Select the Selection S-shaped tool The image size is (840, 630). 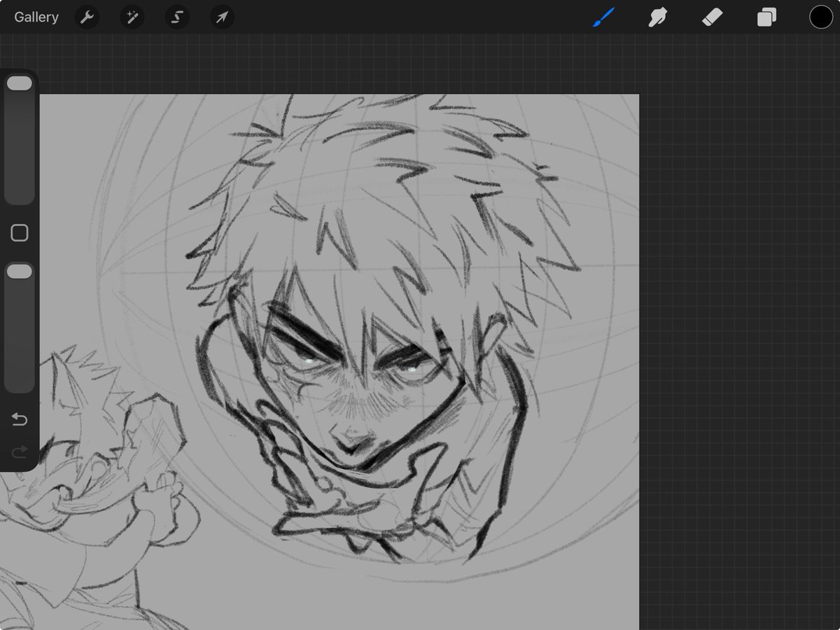click(x=177, y=17)
